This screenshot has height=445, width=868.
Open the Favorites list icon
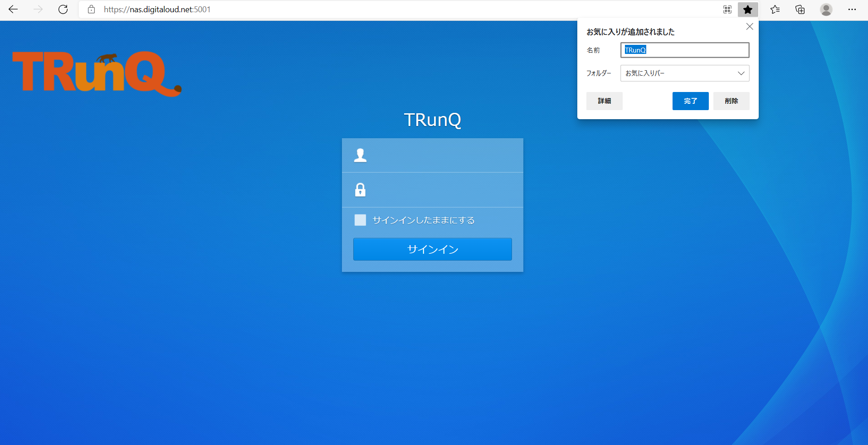[x=775, y=10]
